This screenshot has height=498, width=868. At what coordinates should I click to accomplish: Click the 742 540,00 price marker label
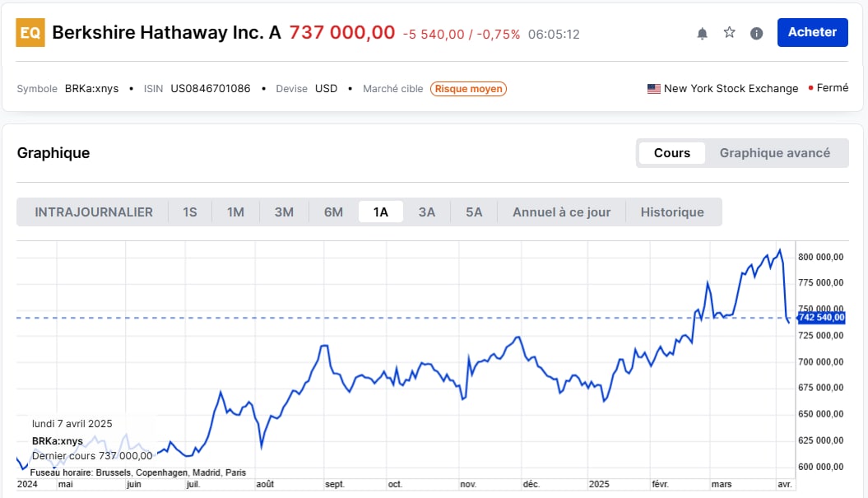(820, 318)
